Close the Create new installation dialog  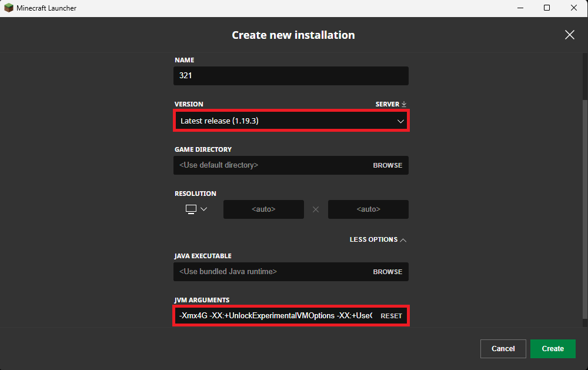[569, 35]
